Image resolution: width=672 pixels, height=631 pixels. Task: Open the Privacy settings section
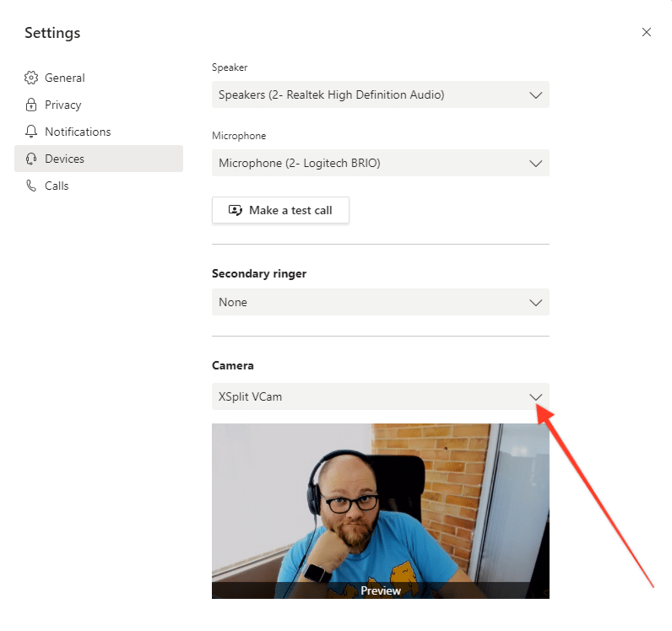click(x=99, y=105)
